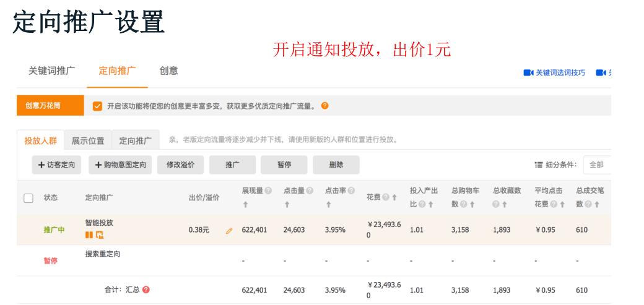This screenshot has height=305, width=644.
Task: Click the 购物意图定向 add button
Action: (x=120, y=165)
